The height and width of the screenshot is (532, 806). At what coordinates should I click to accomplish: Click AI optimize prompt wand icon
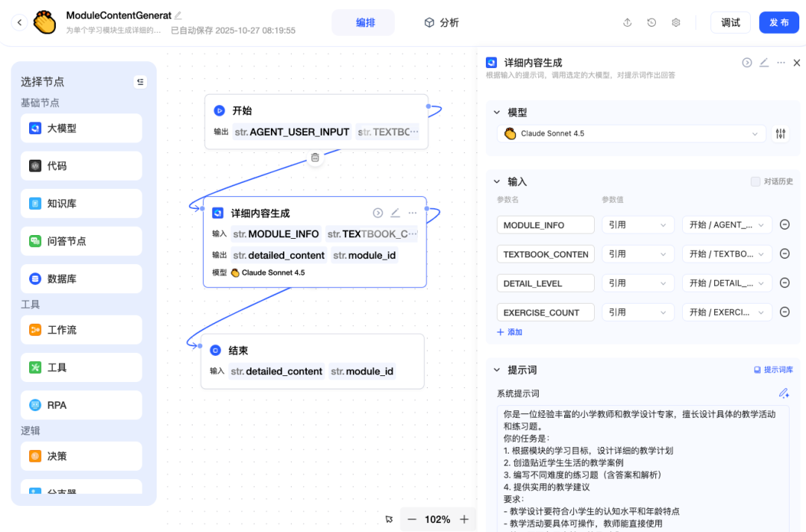784,393
